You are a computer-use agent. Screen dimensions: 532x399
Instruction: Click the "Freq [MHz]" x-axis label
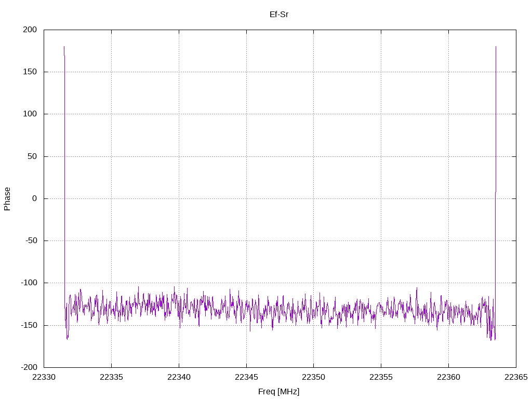279,392
